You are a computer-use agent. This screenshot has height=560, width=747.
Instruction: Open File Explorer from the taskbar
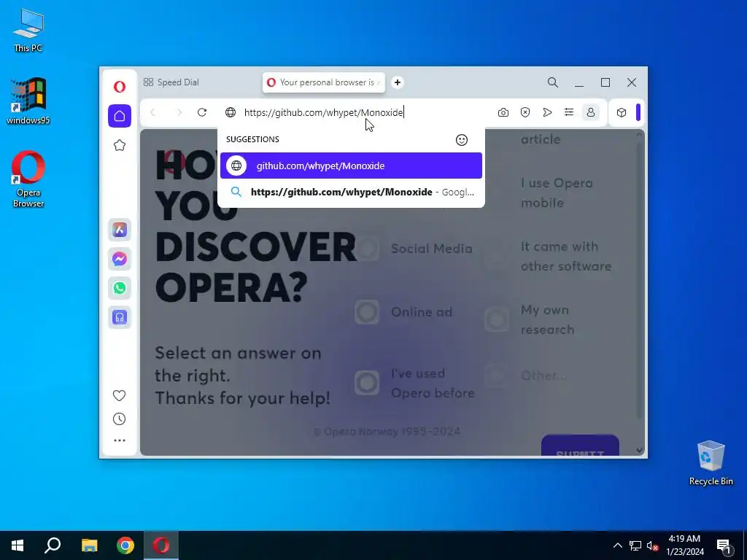coord(89,545)
